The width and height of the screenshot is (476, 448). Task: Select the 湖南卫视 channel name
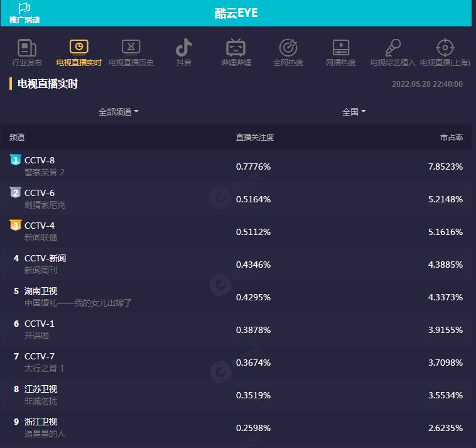pyautogui.click(x=41, y=291)
